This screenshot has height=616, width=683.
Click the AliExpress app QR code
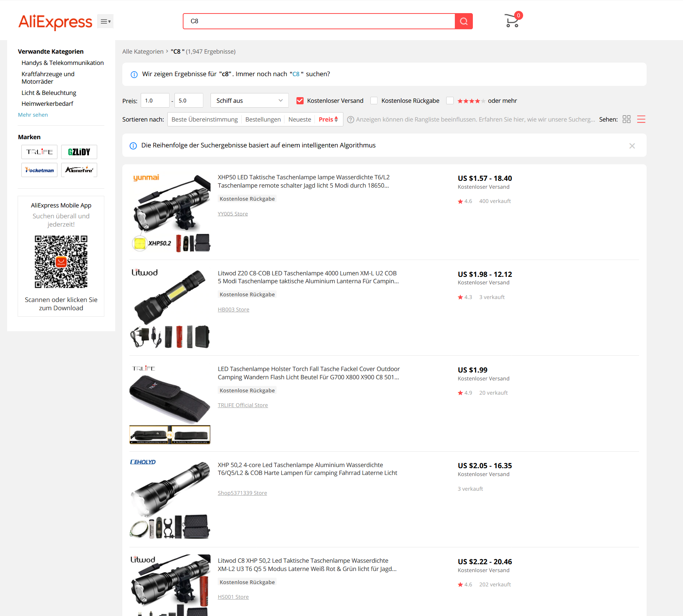61,262
